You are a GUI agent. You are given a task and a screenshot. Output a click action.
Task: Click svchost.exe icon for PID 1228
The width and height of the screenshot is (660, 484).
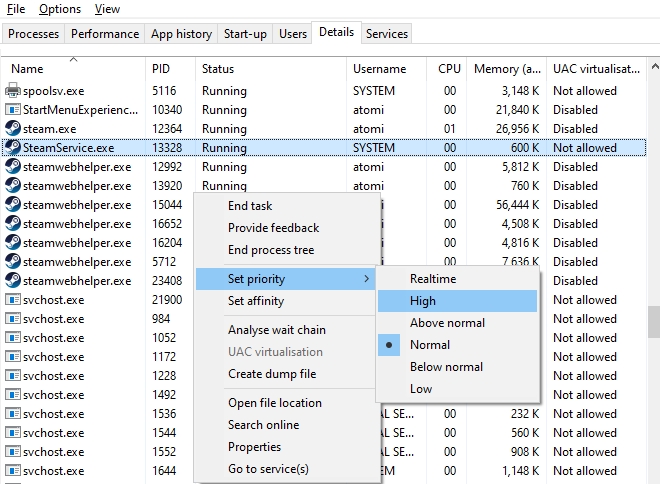[13, 376]
